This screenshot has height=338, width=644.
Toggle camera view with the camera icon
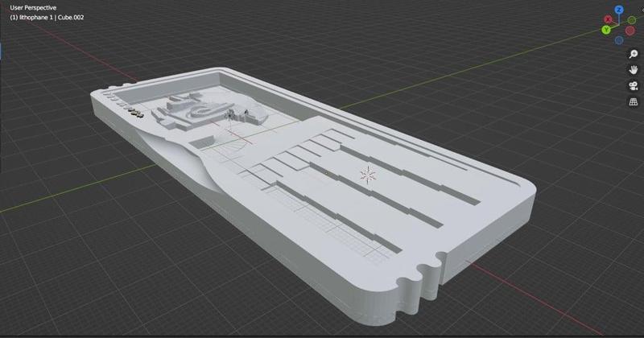(633, 85)
